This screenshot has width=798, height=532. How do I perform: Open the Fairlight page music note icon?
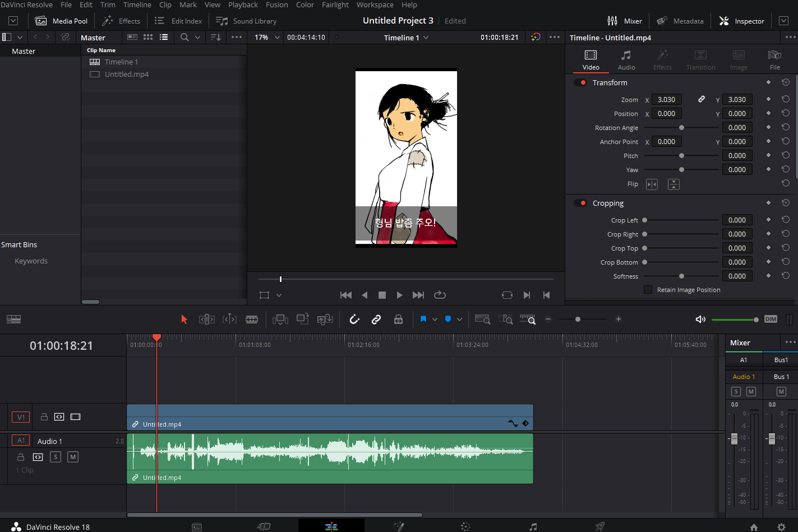pos(533,526)
